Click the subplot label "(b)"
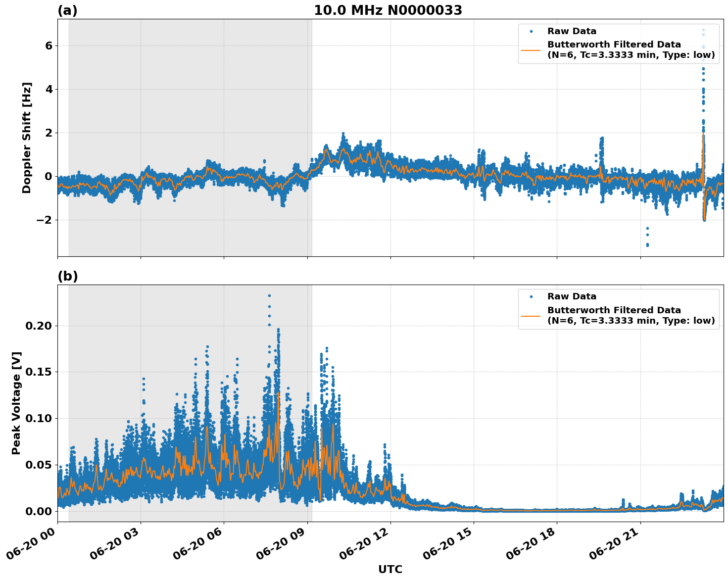This screenshot has width=728, height=580. pyautogui.click(x=68, y=275)
